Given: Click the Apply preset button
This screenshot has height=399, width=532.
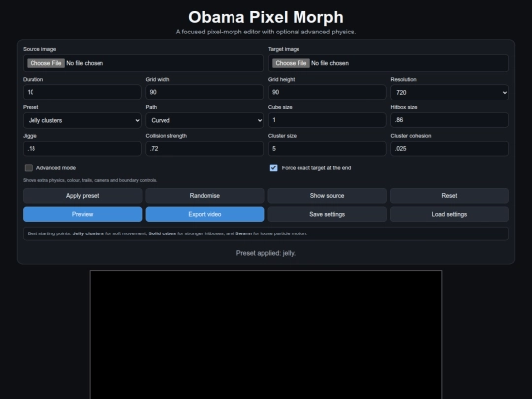Looking at the screenshot, I should (x=83, y=196).
